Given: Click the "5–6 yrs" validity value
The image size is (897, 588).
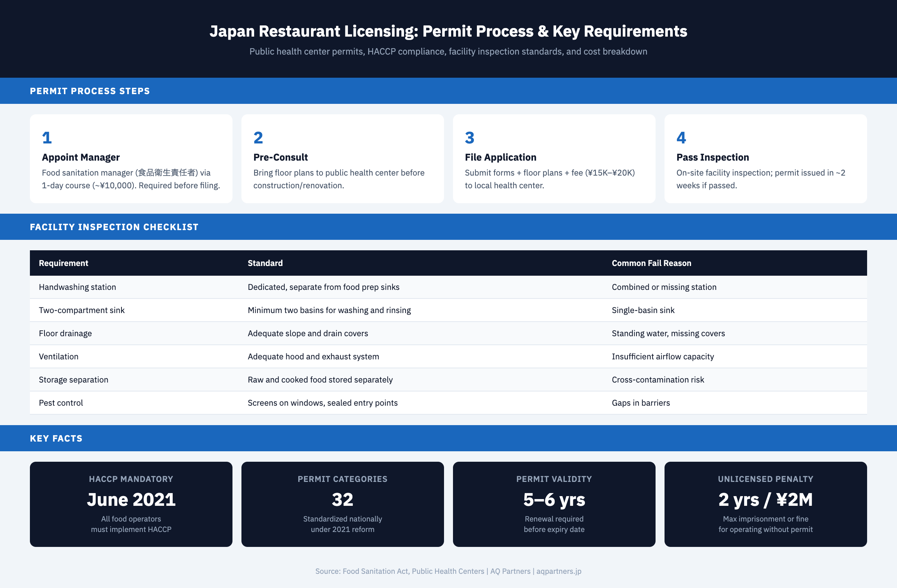Looking at the screenshot, I should coord(554,500).
